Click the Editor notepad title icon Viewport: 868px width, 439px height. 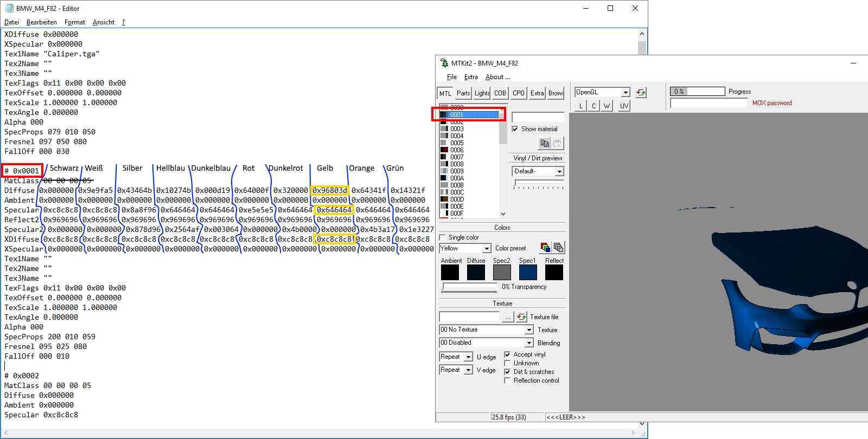(x=9, y=8)
